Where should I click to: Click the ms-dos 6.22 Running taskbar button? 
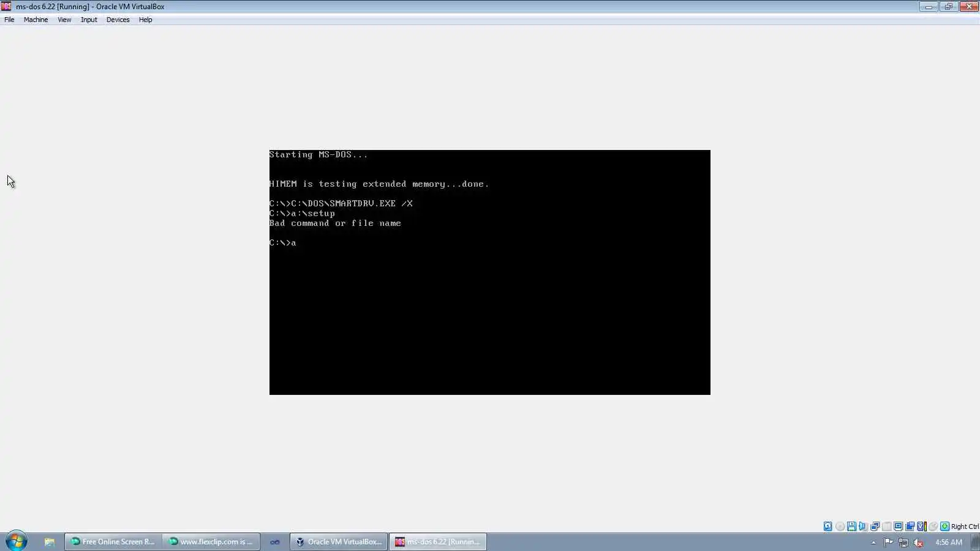(437, 542)
